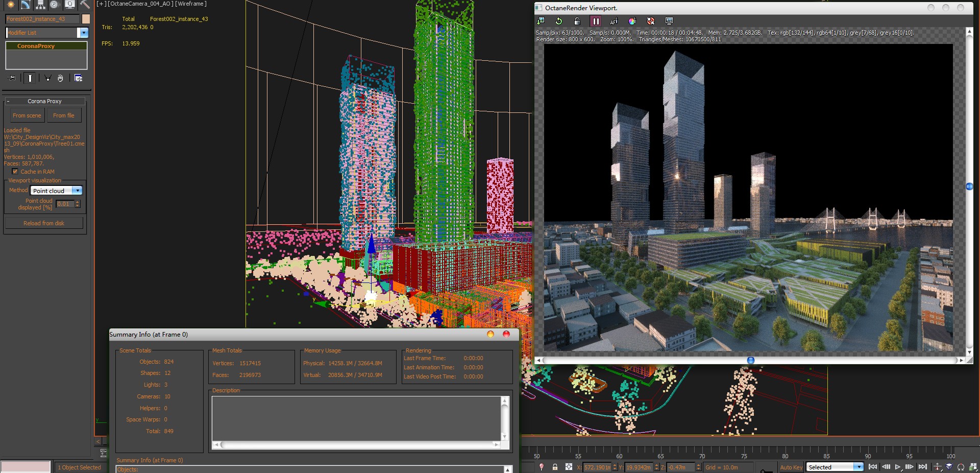Image resolution: width=980 pixels, height=473 pixels.
Task: Click Remove Modifier from stack icon
Action: tap(60, 78)
